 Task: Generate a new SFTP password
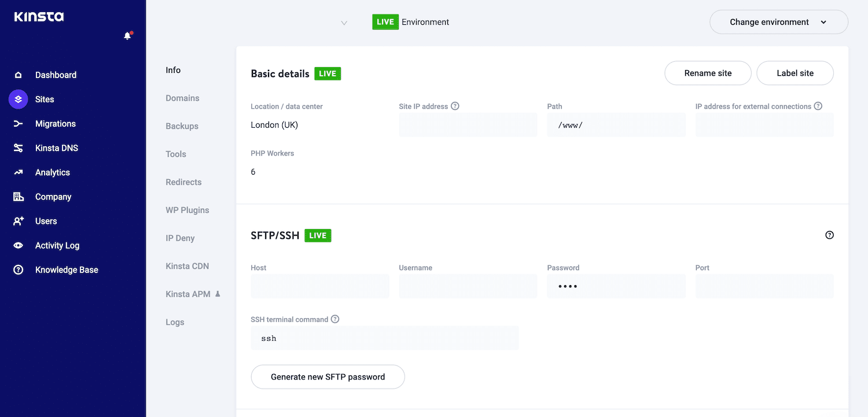click(328, 377)
